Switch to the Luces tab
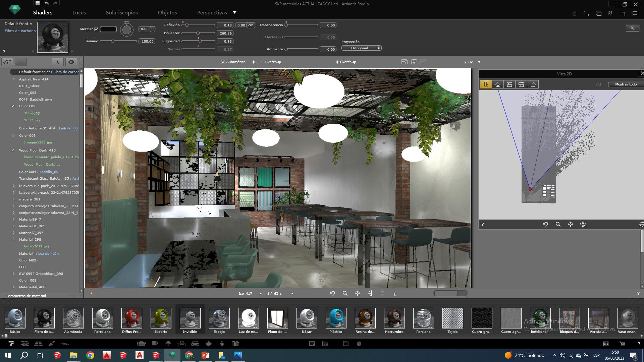The height and width of the screenshot is (362, 644). point(79,13)
